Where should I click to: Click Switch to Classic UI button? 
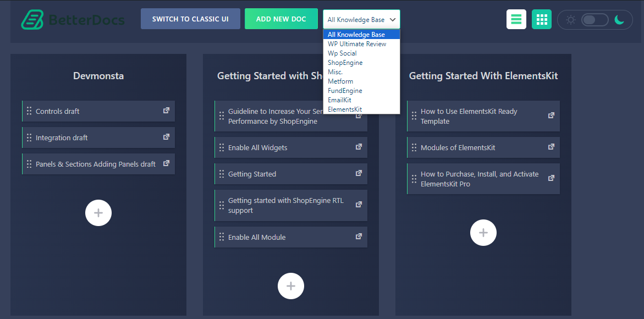tap(190, 19)
